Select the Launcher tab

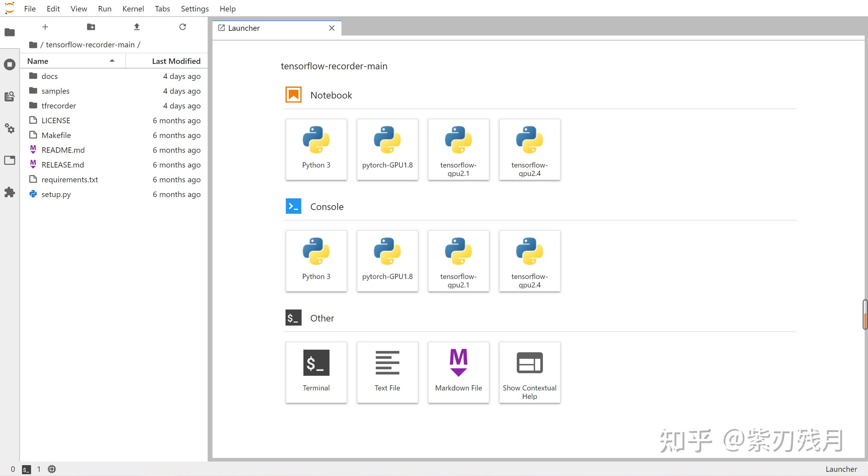244,28
